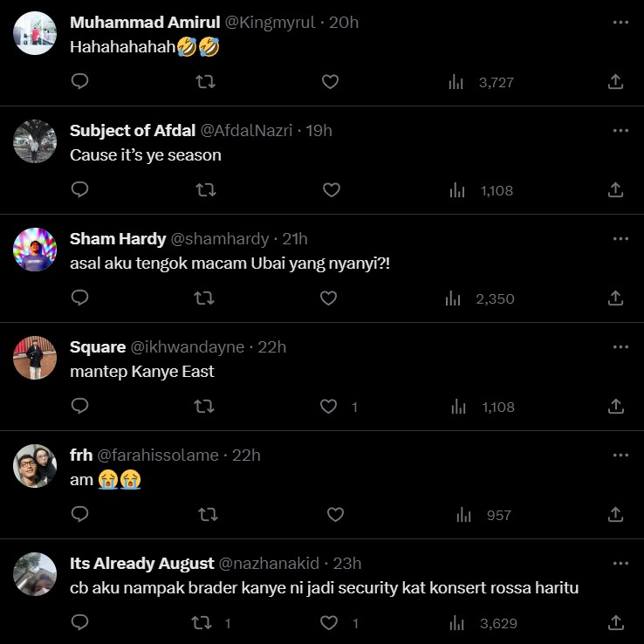Click Subject of Afdal's profile avatar

click(36, 141)
